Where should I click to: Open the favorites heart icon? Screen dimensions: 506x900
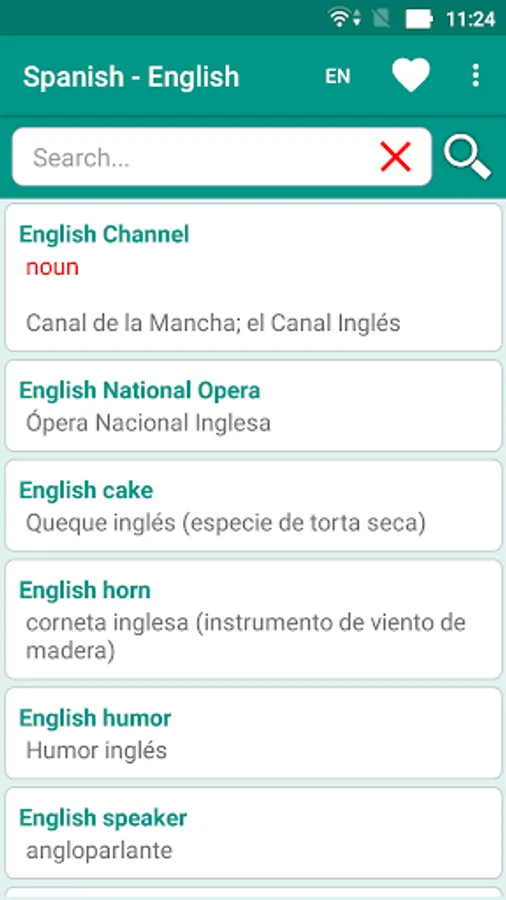pyautogui.click(x=411, y=75)
